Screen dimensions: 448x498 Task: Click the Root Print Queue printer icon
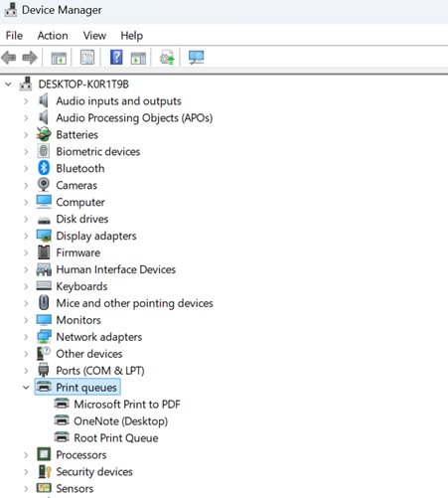62,437
